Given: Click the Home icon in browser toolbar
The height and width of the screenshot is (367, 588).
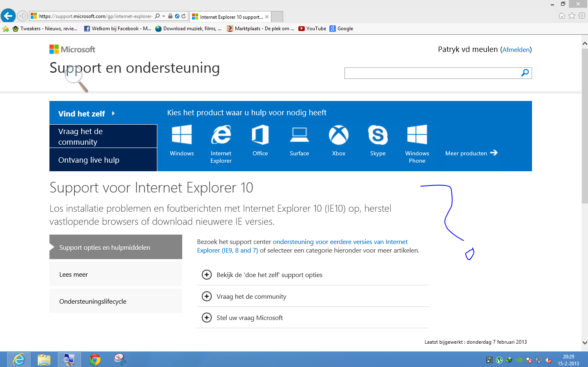Looking at the screenshot, I should coord(562,16).
